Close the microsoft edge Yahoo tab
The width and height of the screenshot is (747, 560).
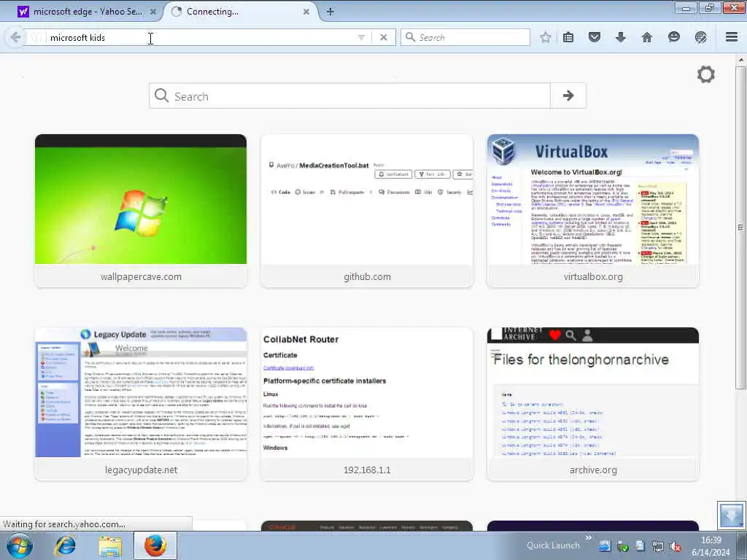pos(153,12)
